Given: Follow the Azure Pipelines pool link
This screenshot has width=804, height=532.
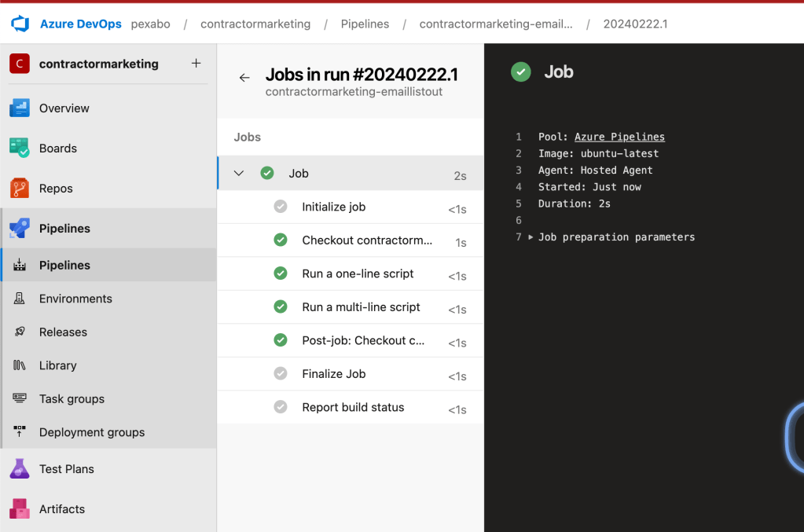Looking at the screenshot, I should point(619,137).
